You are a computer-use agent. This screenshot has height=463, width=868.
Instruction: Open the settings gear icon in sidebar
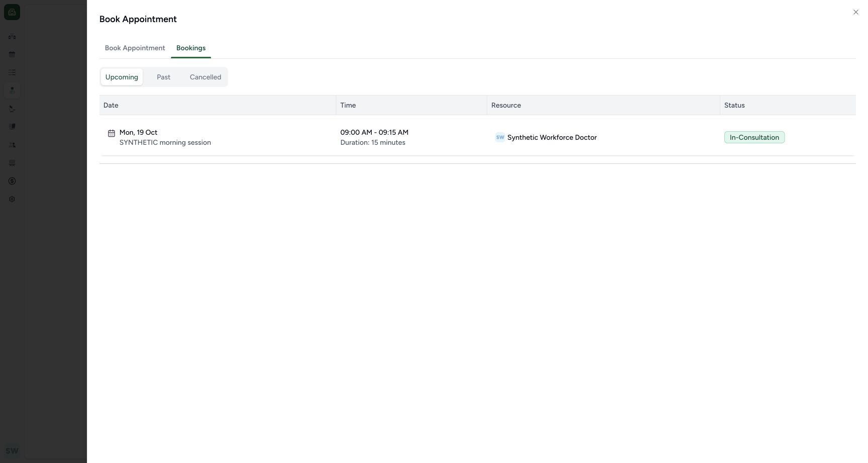[12, 199]
